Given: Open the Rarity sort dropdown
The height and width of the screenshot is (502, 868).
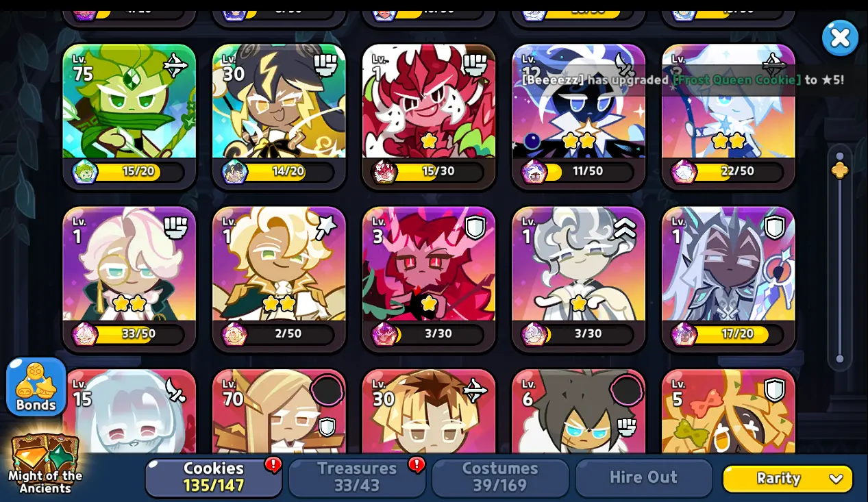Looking at the screenshot, I should (788, 478).
